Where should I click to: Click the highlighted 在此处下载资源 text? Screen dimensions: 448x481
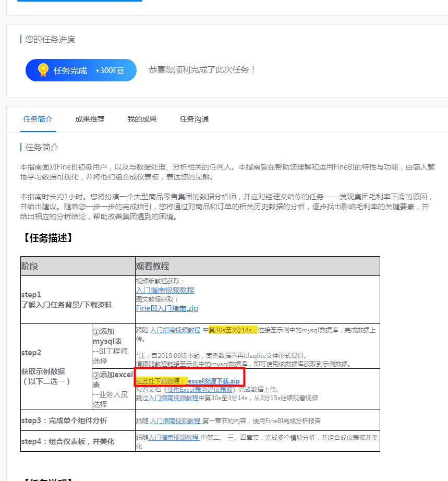coord(161,381)
